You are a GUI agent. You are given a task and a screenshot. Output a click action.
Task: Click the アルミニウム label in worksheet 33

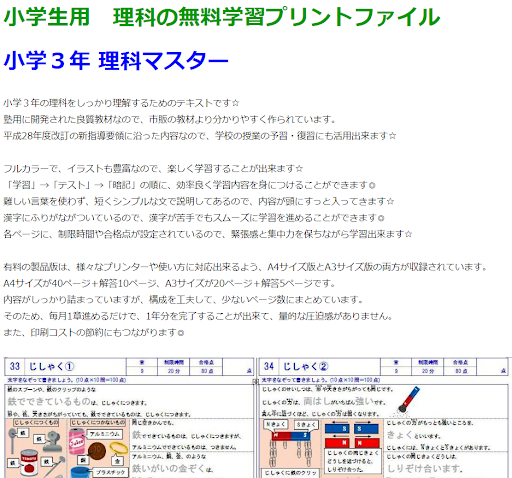click(x=104, y=434)
